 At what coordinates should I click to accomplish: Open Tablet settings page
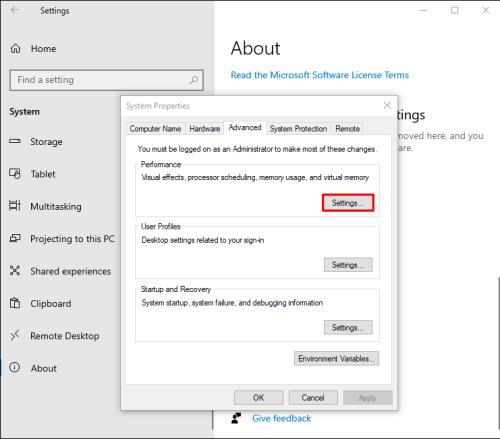pyautogui.click(x=43, y=174)
